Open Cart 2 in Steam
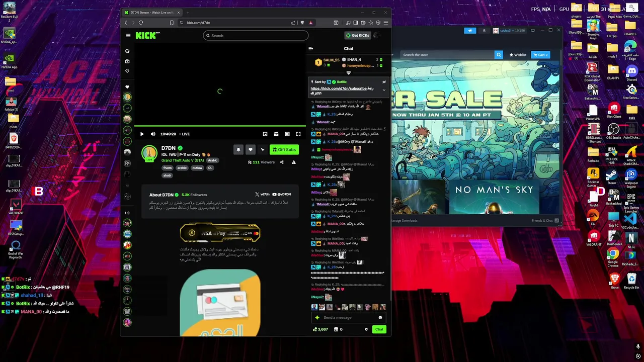The height and width of the screenshot is (362, 644). (541, 55)
